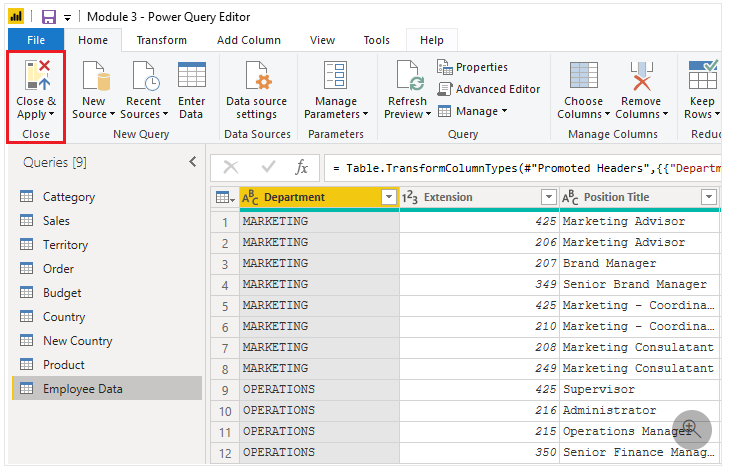
Task: Expand Choose Columns dropdown arrow
Action: tap(607, 114)
